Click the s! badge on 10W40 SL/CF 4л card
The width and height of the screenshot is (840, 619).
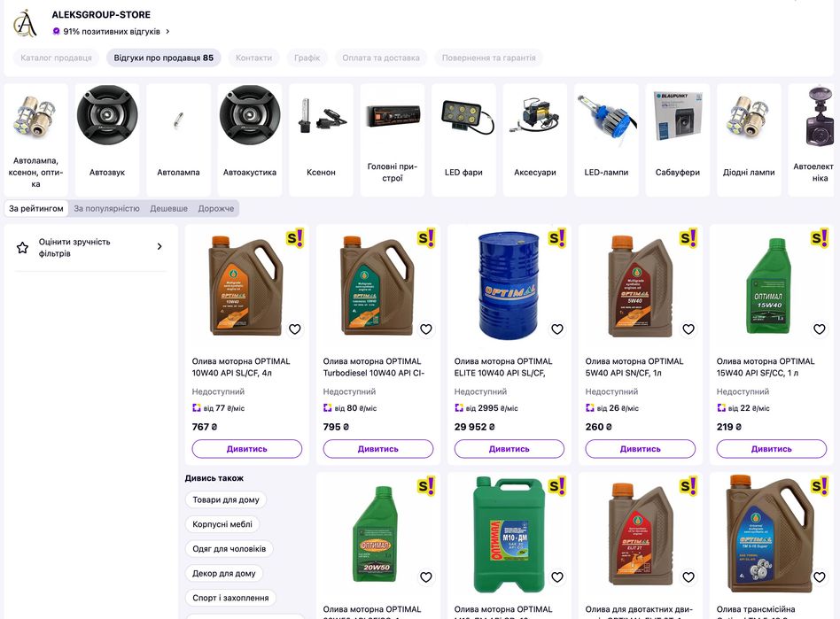pyautogui.click(x=295, y=237)
